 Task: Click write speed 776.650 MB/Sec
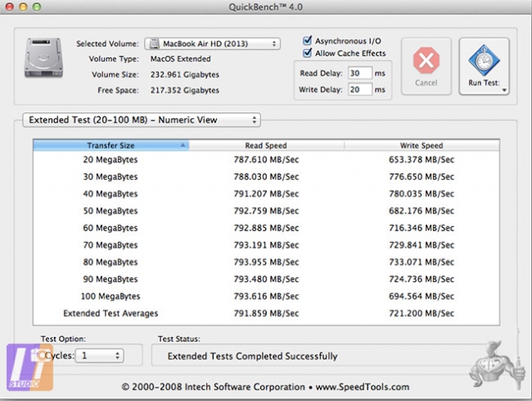[421, 176]
